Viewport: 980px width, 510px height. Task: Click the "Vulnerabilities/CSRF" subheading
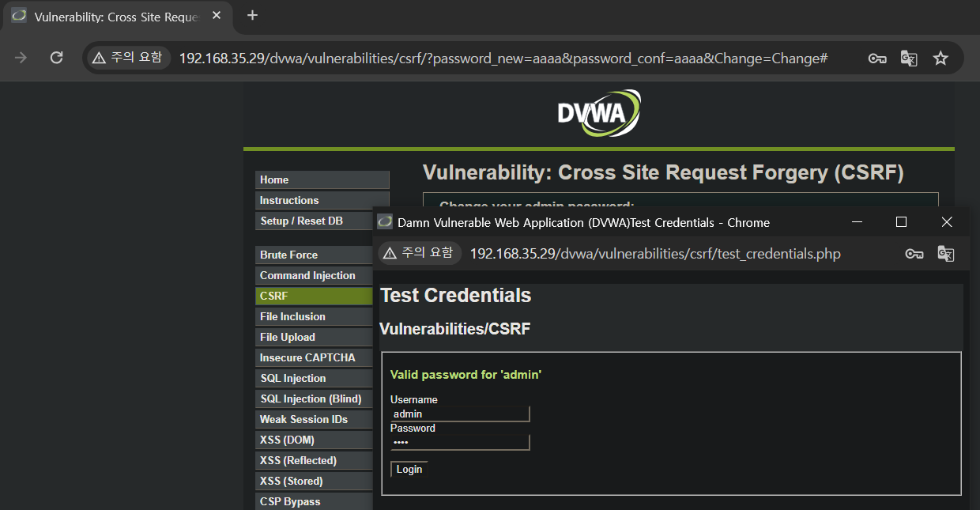pos(455,329)
